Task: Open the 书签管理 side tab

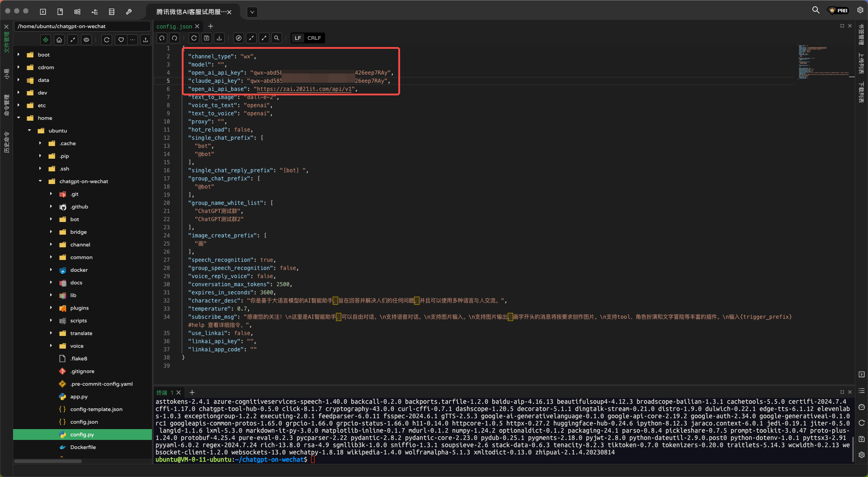Action: click(861, 35)
